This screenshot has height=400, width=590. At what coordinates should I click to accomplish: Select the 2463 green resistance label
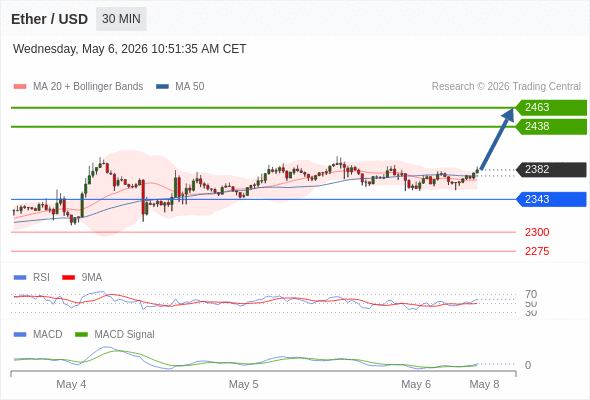click(551, 108)
